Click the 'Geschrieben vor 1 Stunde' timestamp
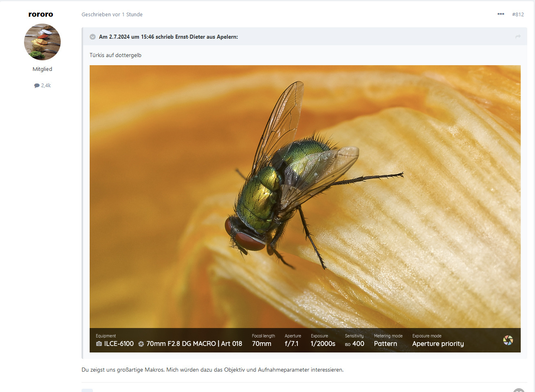 click(112, 14)
